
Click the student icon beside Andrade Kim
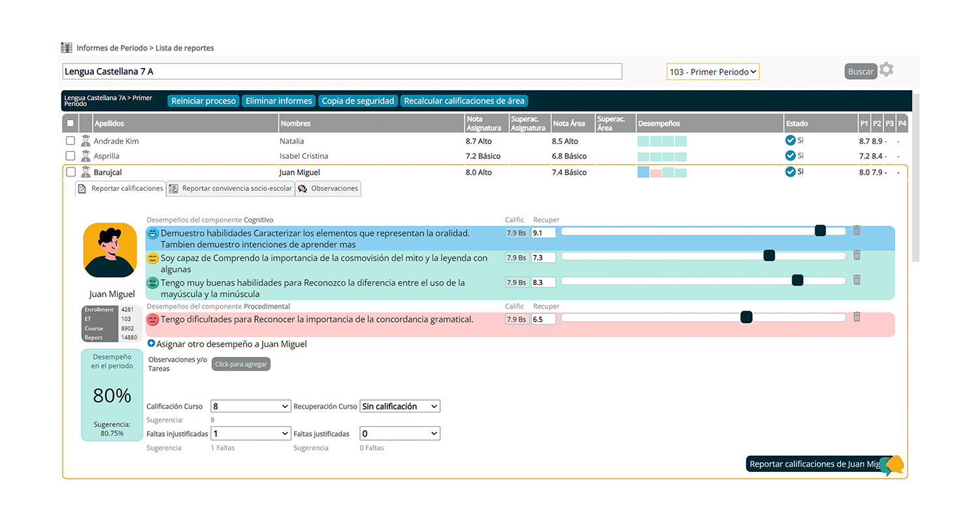click(x=86, y=141)
